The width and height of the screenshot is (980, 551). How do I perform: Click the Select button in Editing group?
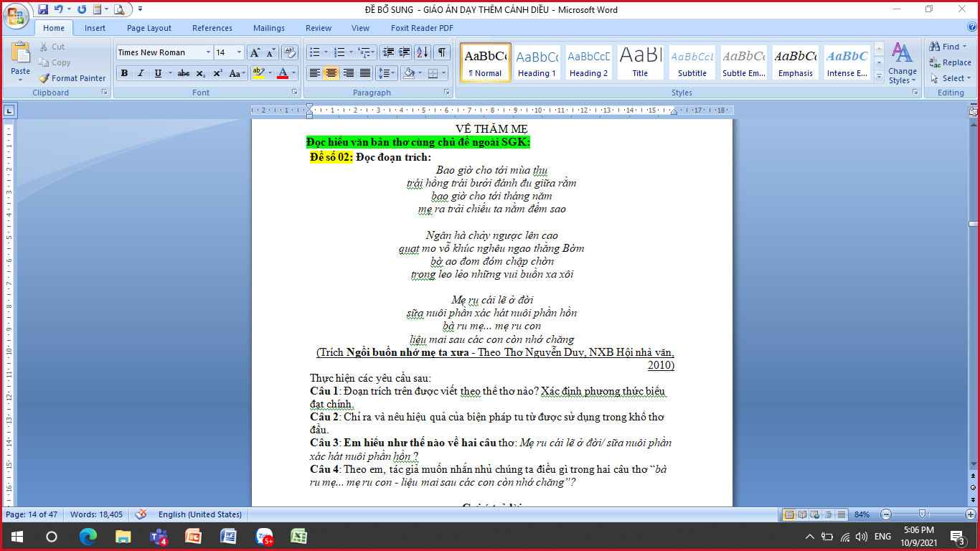coord(951,78)
